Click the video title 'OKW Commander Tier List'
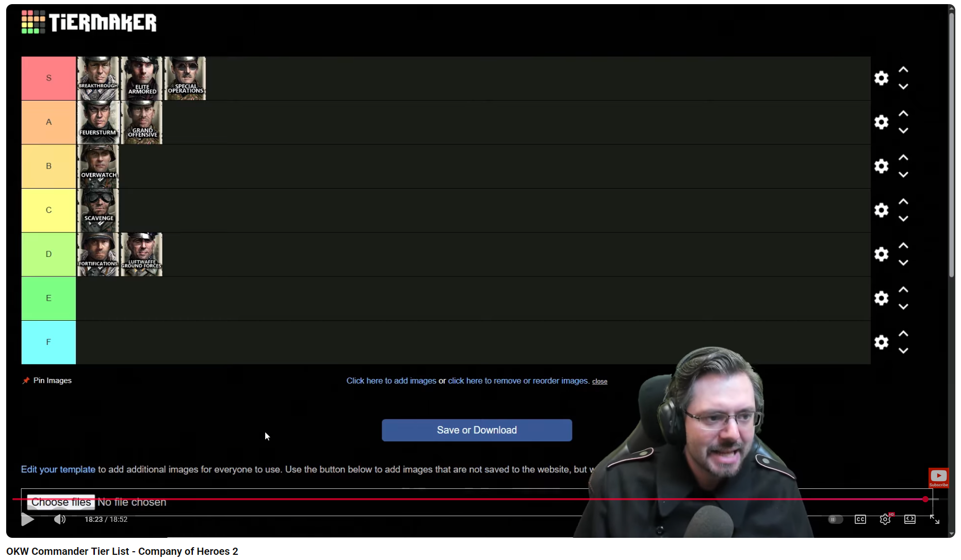The height and width of the screenshot is (560, 961). (122, 551)
